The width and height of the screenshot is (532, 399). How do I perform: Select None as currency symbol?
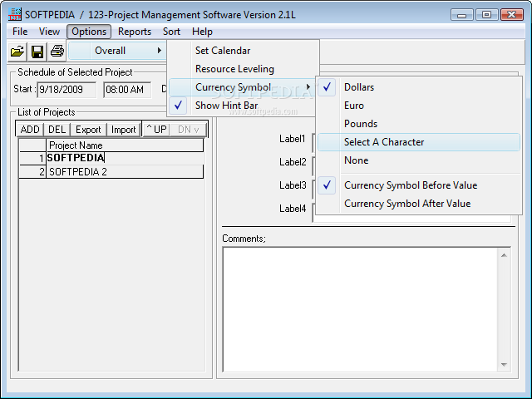[x=419, y=160]
